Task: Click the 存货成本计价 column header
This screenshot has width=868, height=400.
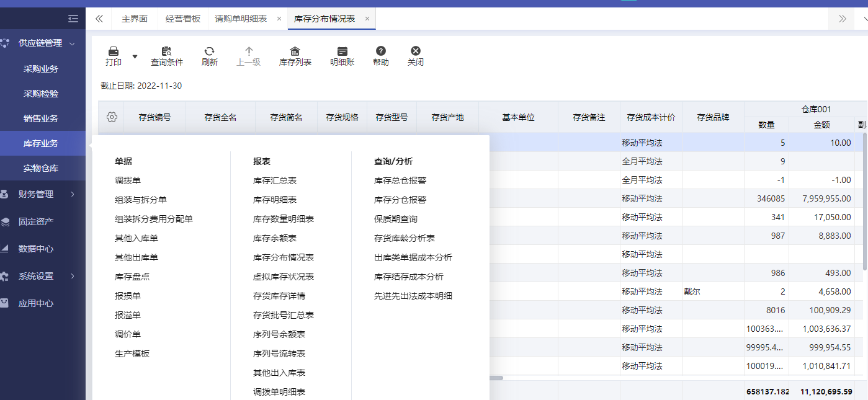Action: (651, 117)
